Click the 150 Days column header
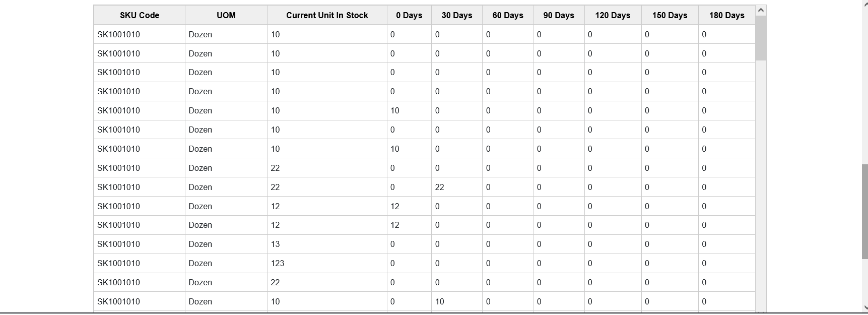868x315 pixels. tap(670, 15)
